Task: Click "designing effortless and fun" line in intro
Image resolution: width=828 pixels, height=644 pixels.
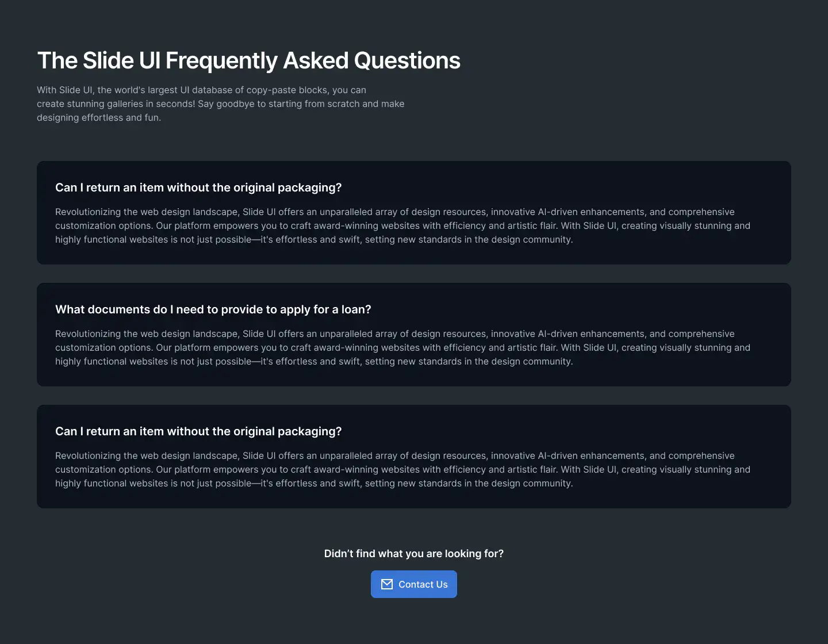Action: click(99, 117)
